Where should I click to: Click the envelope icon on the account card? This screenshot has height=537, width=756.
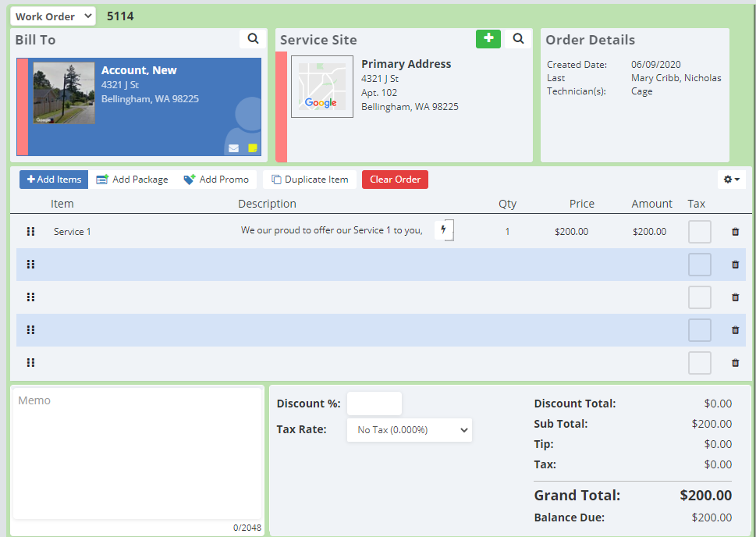click(233, 148)
